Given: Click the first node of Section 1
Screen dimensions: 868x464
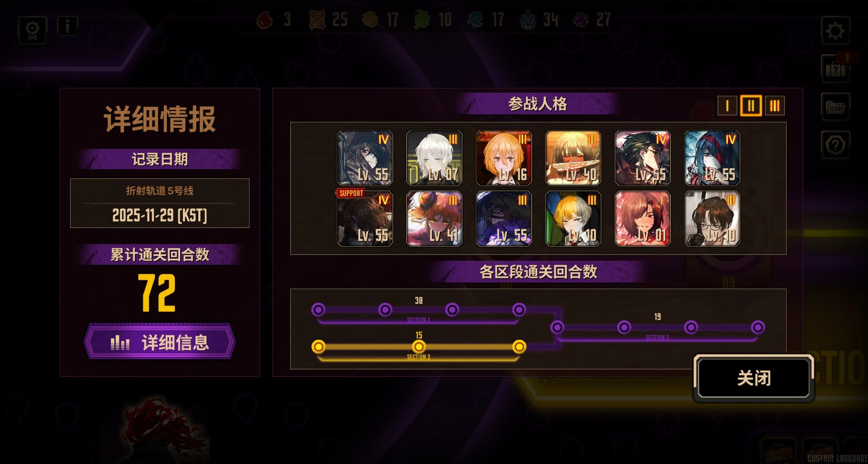Looking at the screenshot, I should tap(318, 310).
